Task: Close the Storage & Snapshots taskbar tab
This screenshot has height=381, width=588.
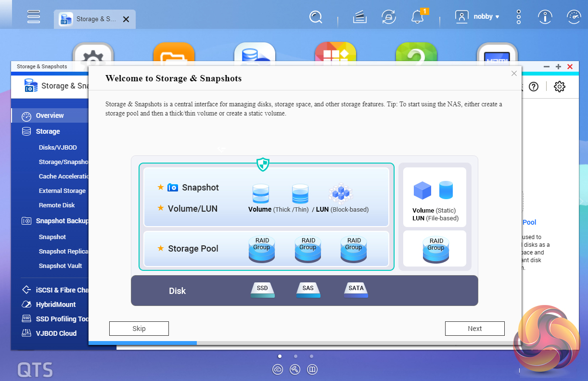Action: point(126,19)
